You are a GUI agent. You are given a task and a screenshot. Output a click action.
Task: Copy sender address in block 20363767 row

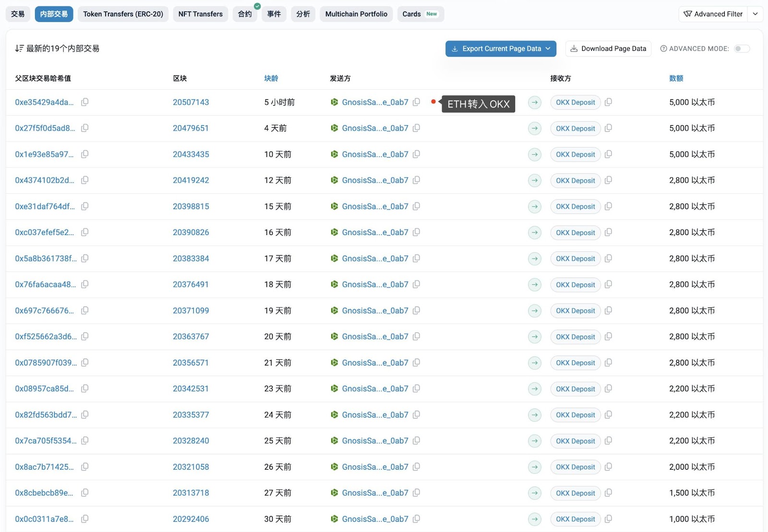click(x=417, y=336)
